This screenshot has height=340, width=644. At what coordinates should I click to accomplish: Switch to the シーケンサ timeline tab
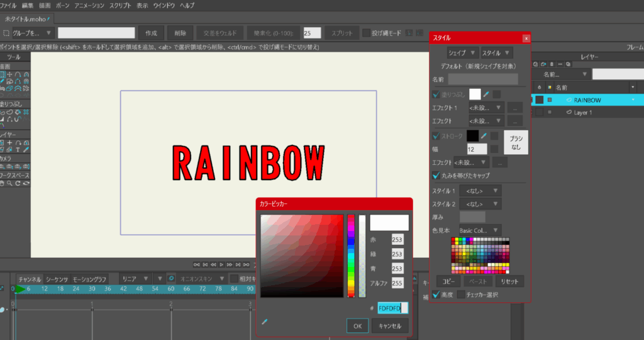pos(57,279)
